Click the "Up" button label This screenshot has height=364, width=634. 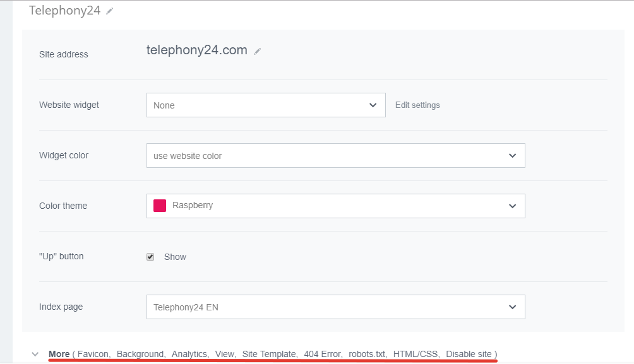tap(61, 257)
